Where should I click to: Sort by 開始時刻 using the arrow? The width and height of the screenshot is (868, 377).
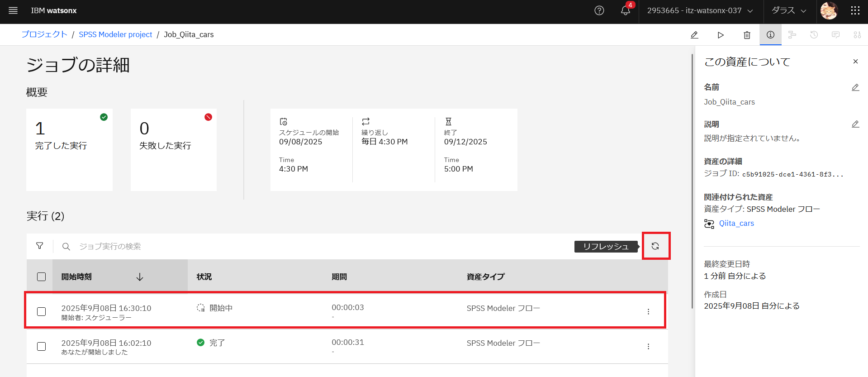pyautogui.click(x=140, y=277)
